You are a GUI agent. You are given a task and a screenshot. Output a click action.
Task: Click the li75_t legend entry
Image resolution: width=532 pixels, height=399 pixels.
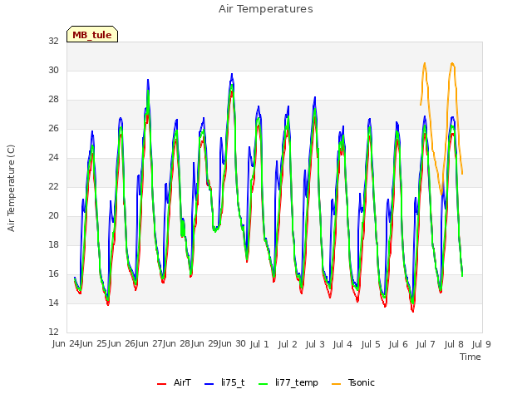224,383
